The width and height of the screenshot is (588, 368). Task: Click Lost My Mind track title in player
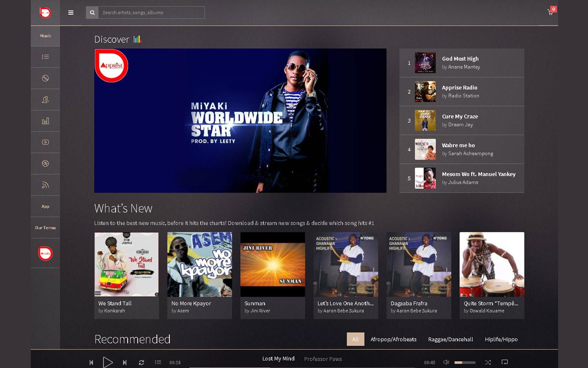(278, 359)
